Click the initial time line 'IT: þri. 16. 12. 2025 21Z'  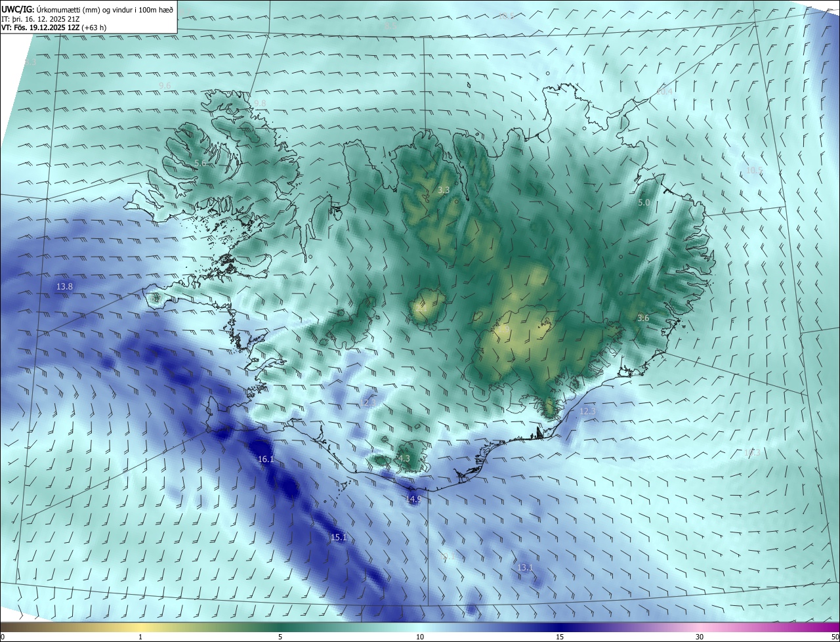[x=41, y=19]
